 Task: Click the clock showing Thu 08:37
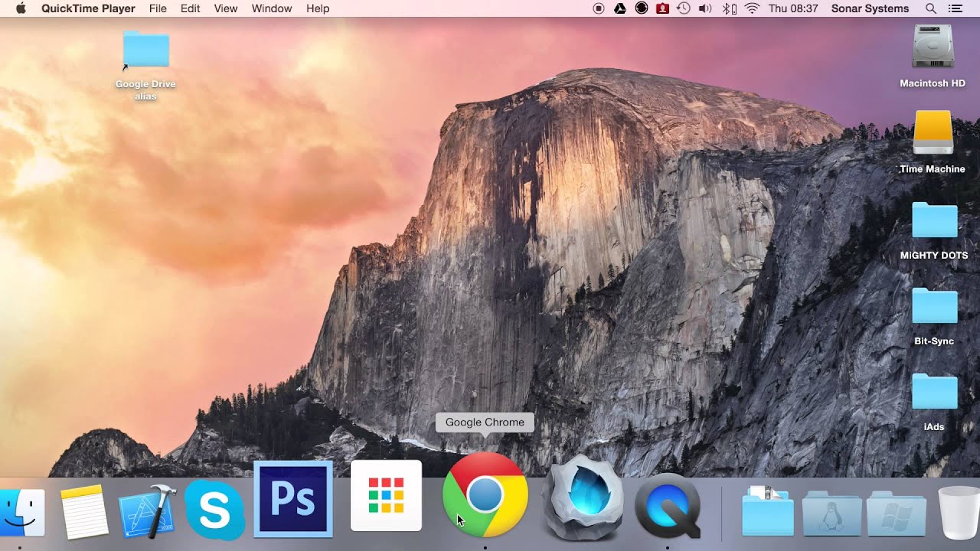[x=793, y=8]
